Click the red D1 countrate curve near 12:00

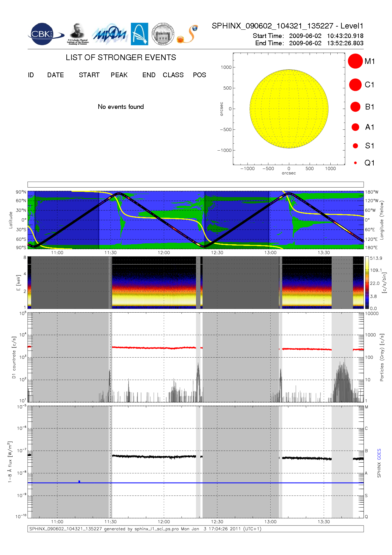pos(164,348)
